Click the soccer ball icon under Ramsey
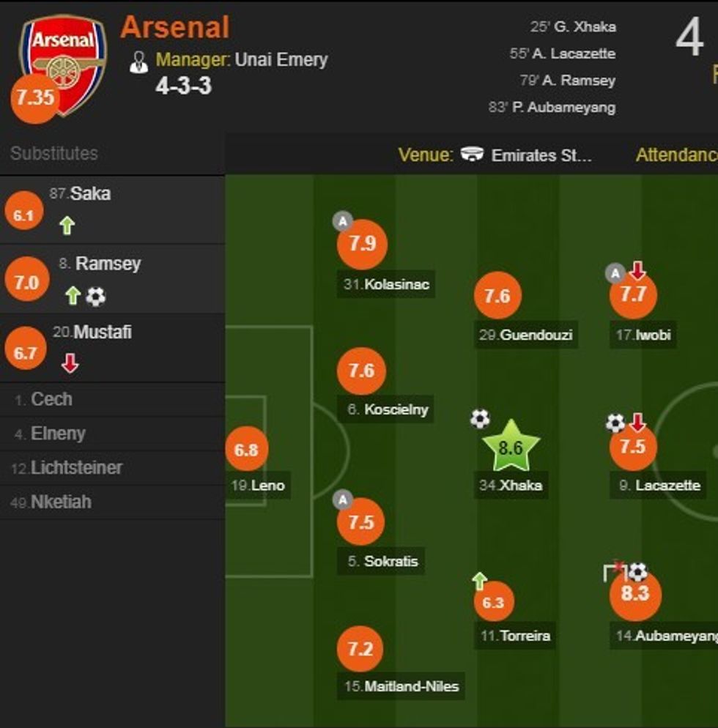718x728 pixels. tap(96, 296)
